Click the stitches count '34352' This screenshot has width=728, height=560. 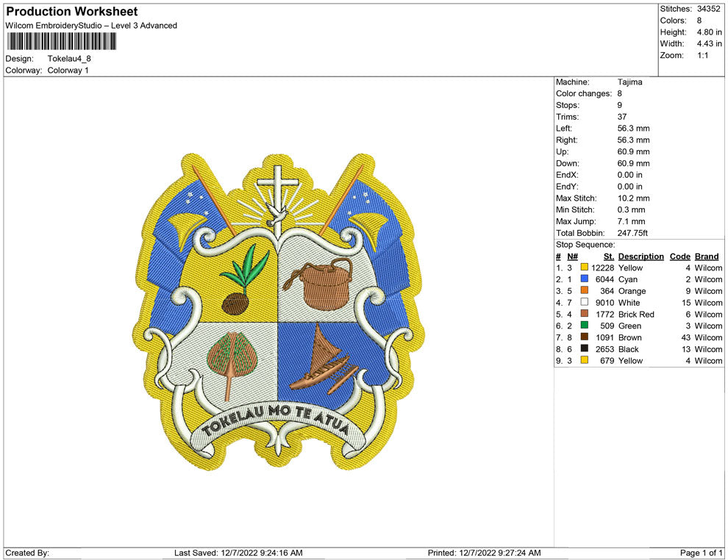[x=708, y=9]
